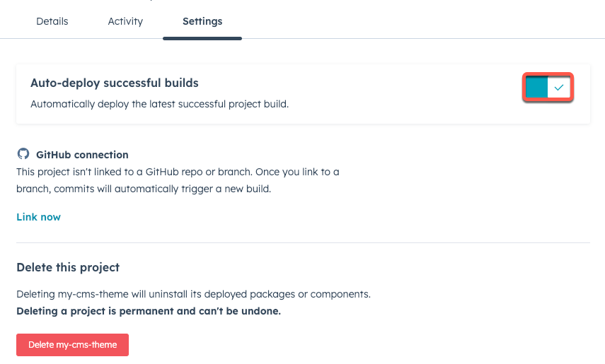Click the GitHub connection heading
Image resolution: width=605 pixels, height=364 pixels.
coord(82,155)
